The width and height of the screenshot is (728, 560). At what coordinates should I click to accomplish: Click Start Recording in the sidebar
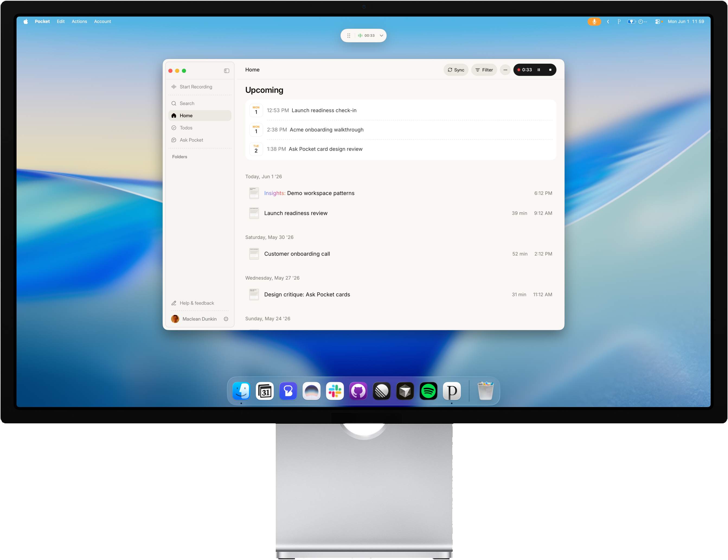(200, 87)
